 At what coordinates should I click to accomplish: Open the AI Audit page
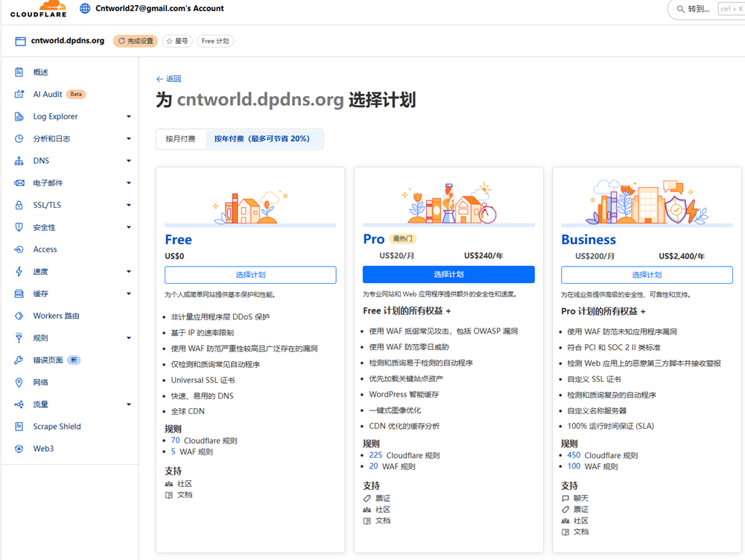[48, 94]
